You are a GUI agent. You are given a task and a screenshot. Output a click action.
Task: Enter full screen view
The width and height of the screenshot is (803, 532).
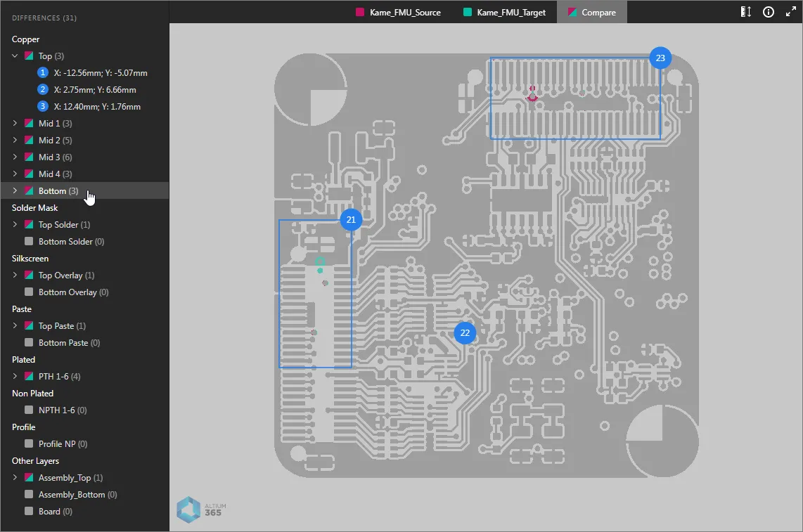click(x=790, y=12)
